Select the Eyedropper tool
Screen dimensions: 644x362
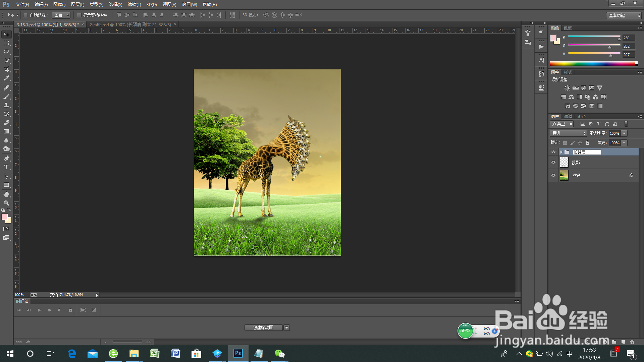click(6, 78)
